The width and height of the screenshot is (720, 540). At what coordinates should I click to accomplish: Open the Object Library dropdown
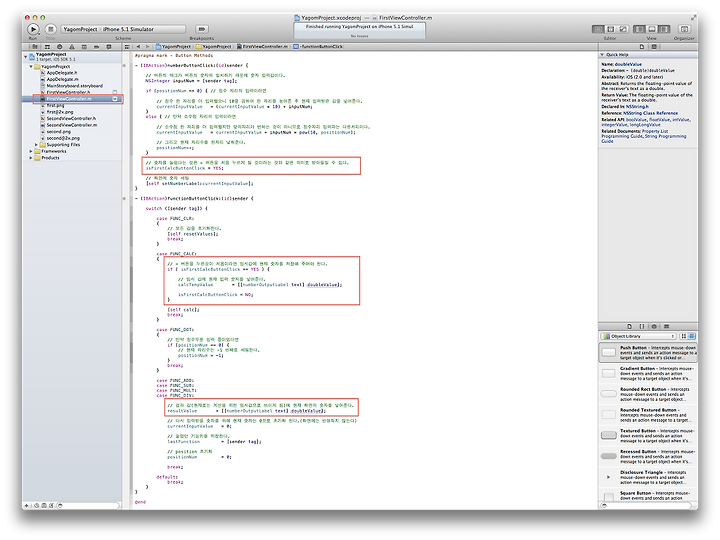pos(639,336)
